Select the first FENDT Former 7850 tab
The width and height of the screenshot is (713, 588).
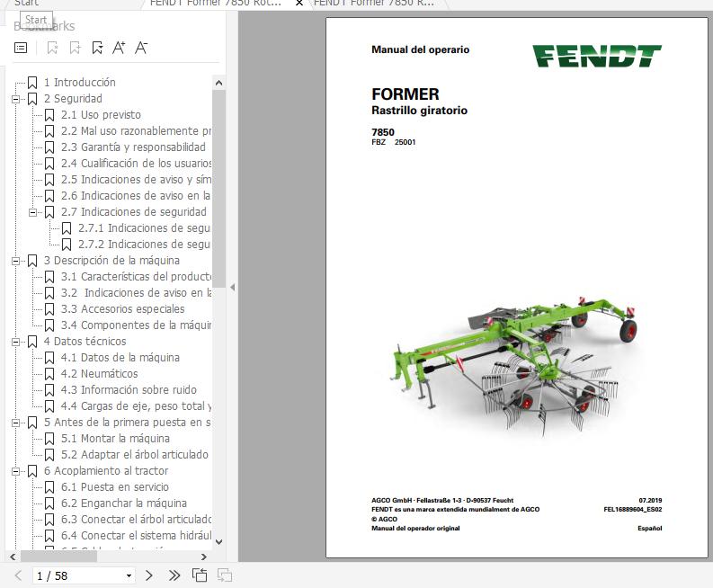(x=216, y=4)
